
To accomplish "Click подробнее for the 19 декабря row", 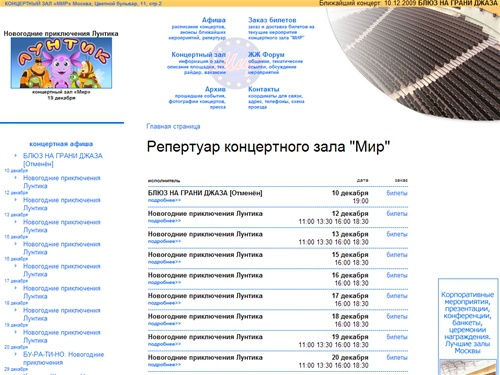I will (164, 344).
